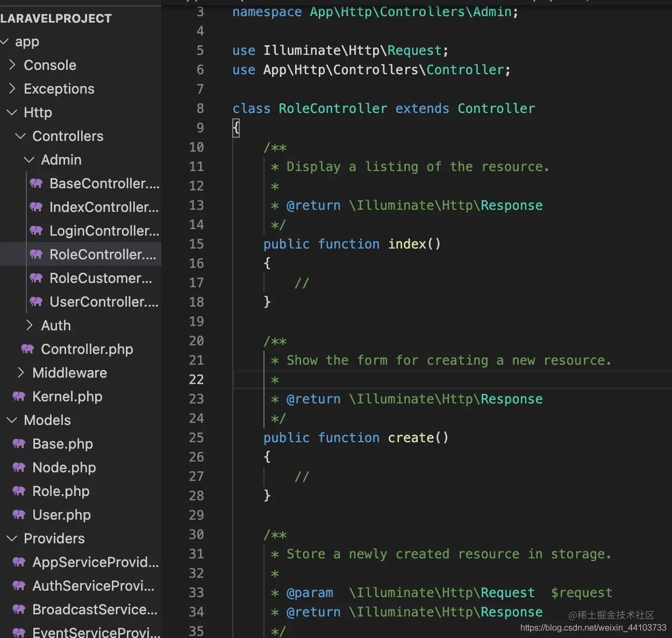The height and width of the screenshot is (638, 672).
Task: Click the PHP icon beside User.php
Action: point(19,515)
